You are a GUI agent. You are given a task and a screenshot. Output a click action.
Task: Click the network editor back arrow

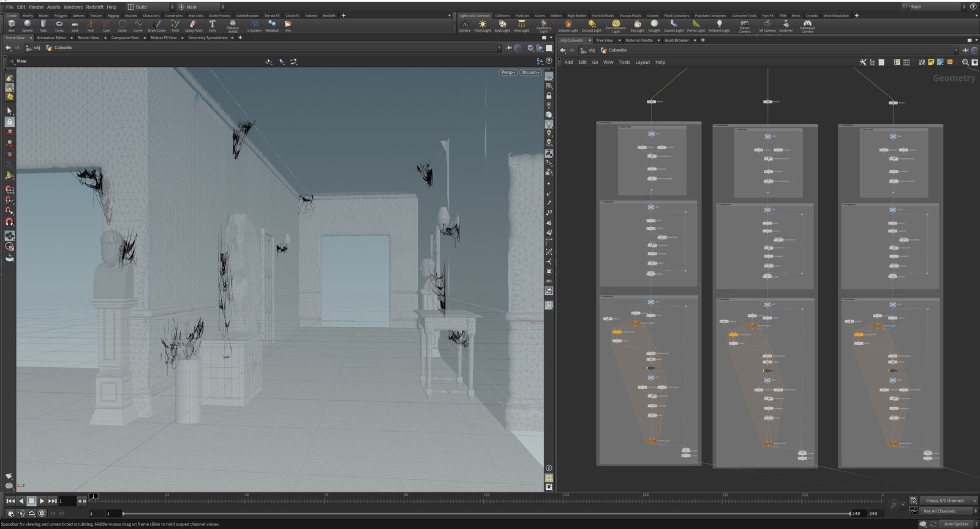(x=563, y=50)
